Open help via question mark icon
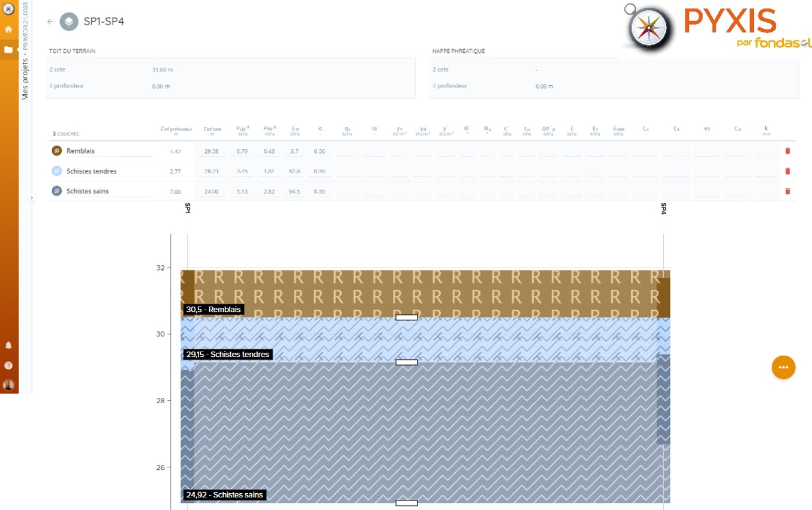Image resolution: width=812 pixels, height=510 pixels. (8, 365)
